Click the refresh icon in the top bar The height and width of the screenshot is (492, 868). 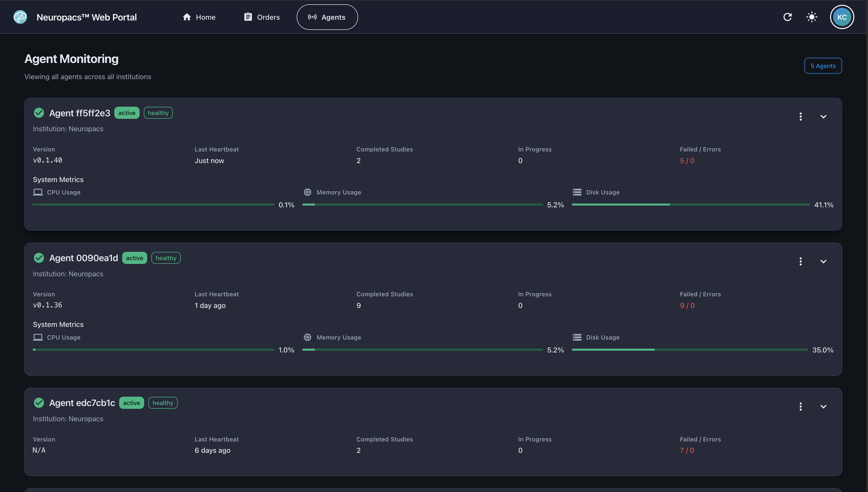click(787, 17)
